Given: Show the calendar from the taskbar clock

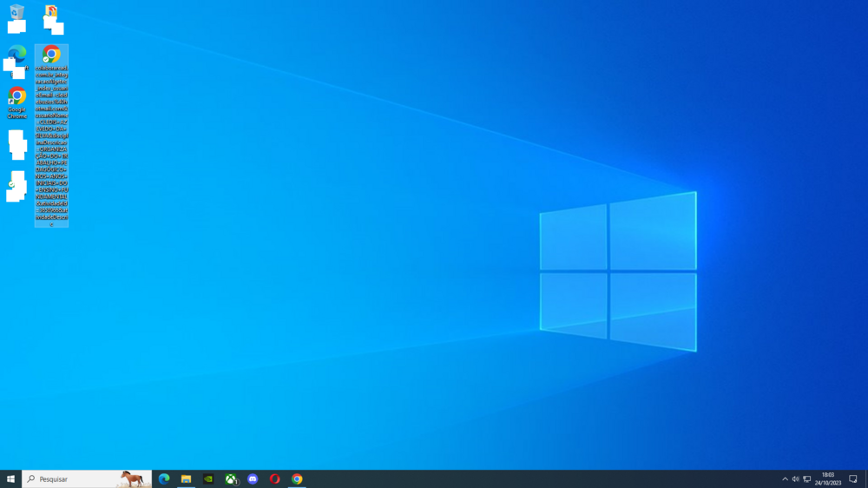Looking at the screenshot, I should pos(828,478).
